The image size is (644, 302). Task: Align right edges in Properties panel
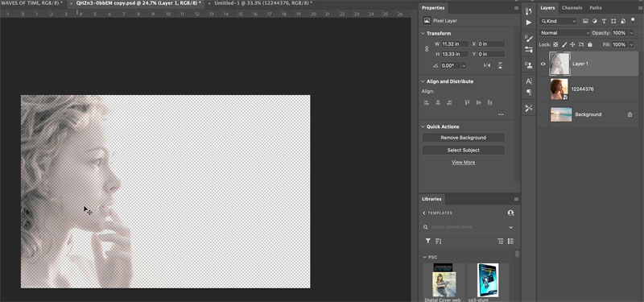[449, 103]
